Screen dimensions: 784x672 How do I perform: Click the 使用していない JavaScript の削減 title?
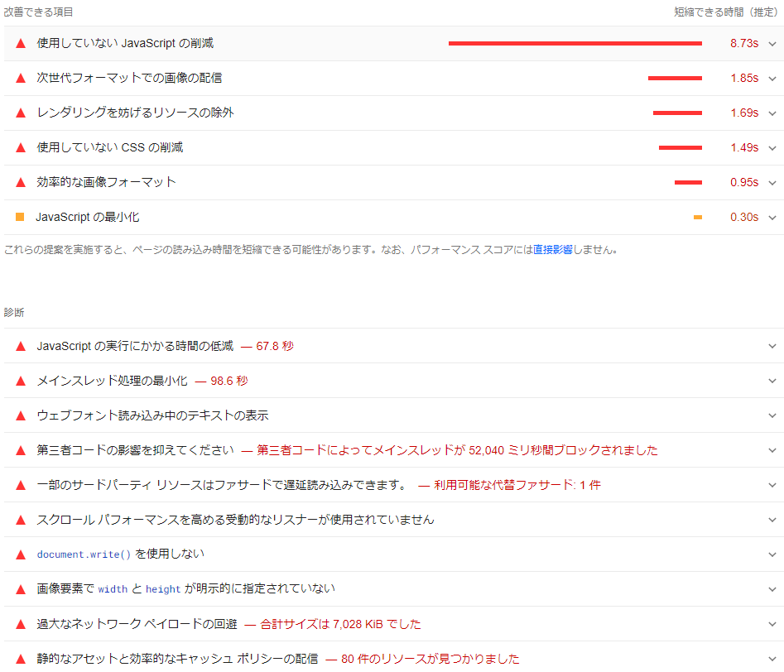point(125,43)
